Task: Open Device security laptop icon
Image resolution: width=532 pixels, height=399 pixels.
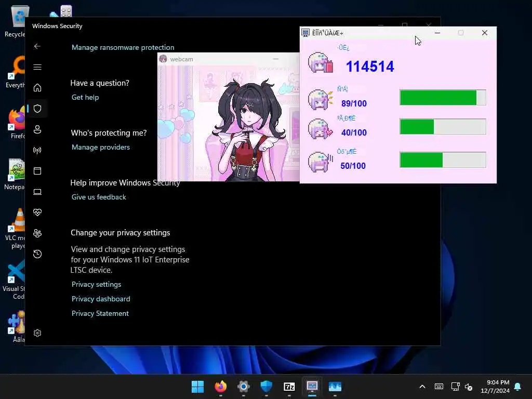Action: coord(37,192)
